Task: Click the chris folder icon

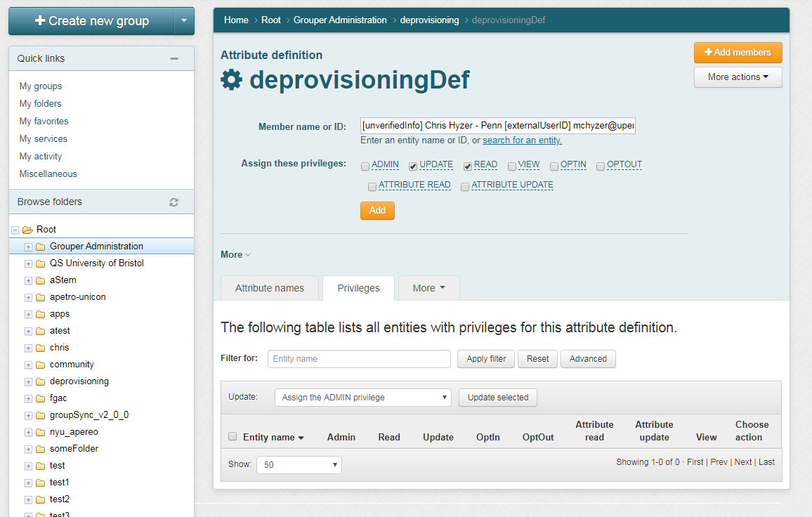Action: (41, 348)
